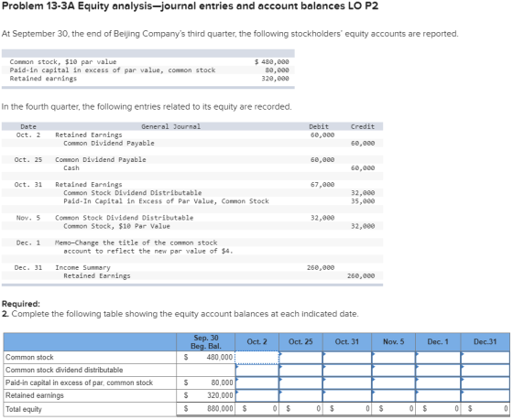The width and height of the screenshot is (513, 420).
Task: Select Retained earnings cell under Dec. 1
Action: [x=438, y=395]
